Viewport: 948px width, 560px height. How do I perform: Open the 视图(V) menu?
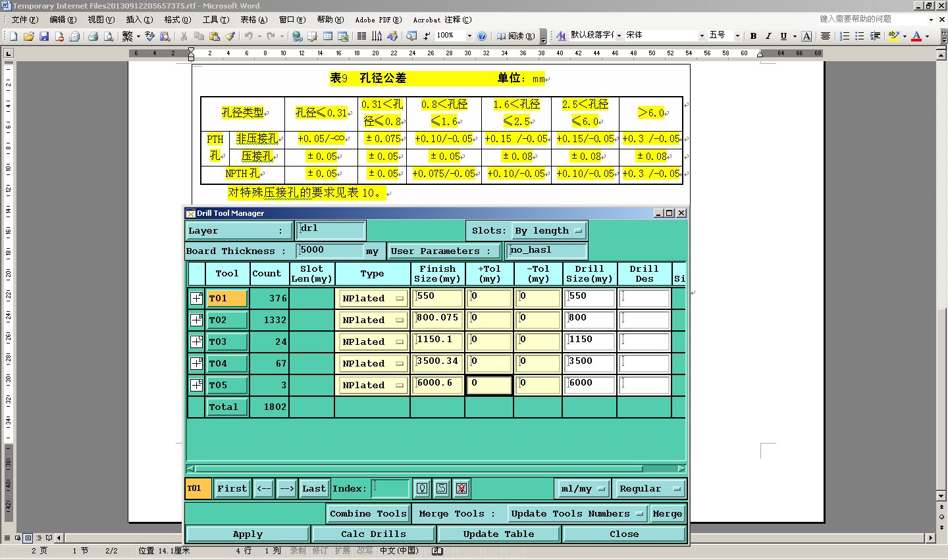pyautogui.click(x=101, y=20)
